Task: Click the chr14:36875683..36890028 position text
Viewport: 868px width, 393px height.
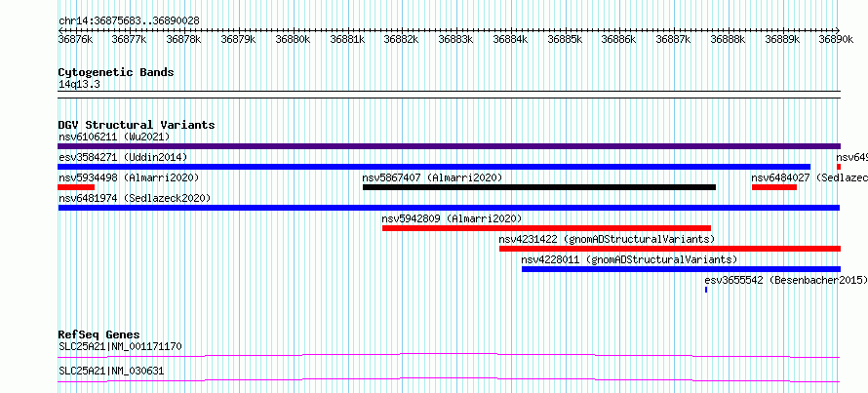Action: coord(129,20)
